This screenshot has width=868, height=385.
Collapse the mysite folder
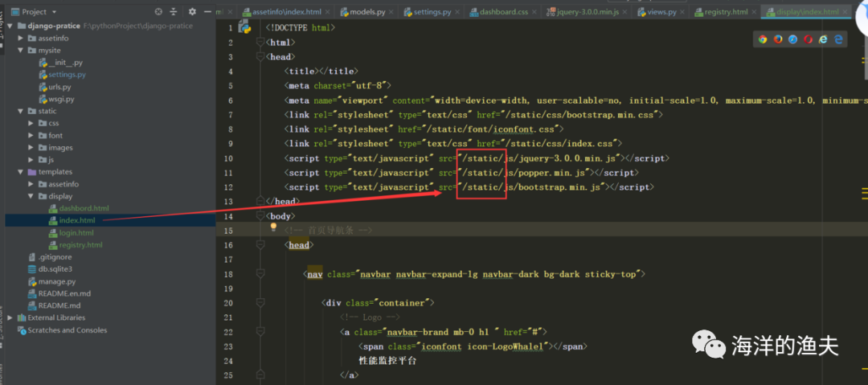pyautogui.click(x=21, y=51)
